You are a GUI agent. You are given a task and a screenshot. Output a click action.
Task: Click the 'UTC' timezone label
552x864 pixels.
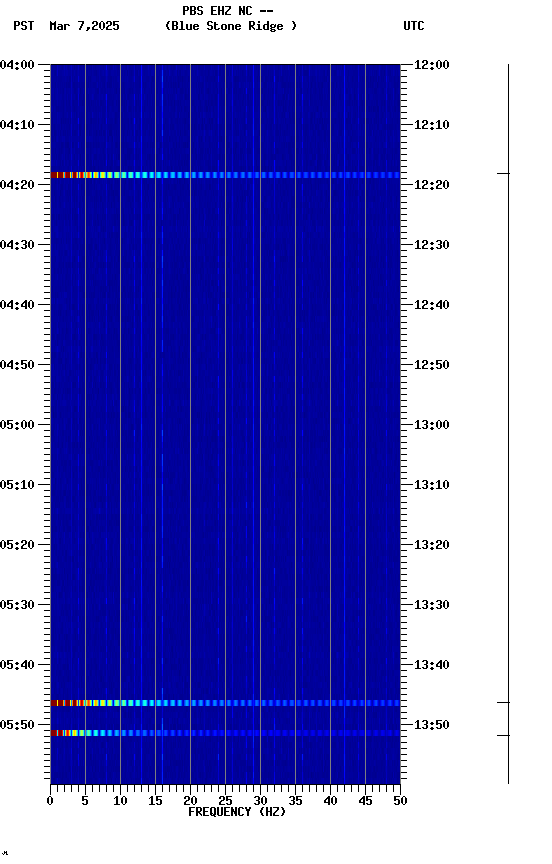[414, 26]
